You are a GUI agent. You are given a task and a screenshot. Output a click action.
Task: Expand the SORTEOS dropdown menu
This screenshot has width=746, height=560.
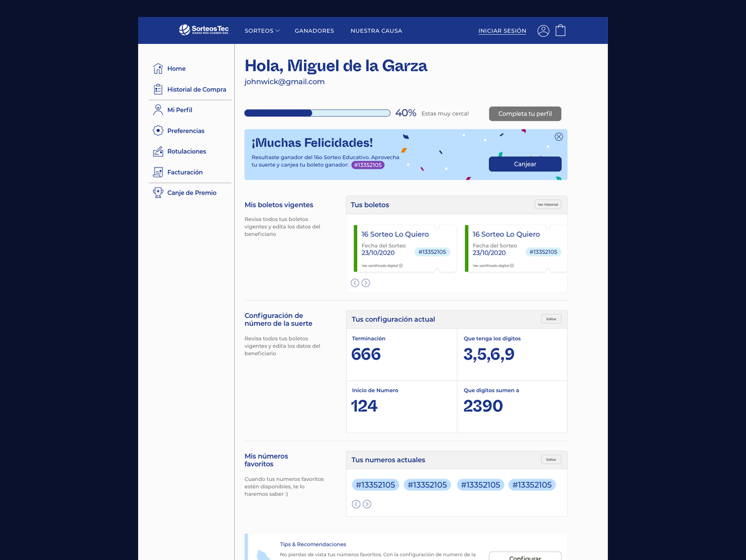pos(262,31)
